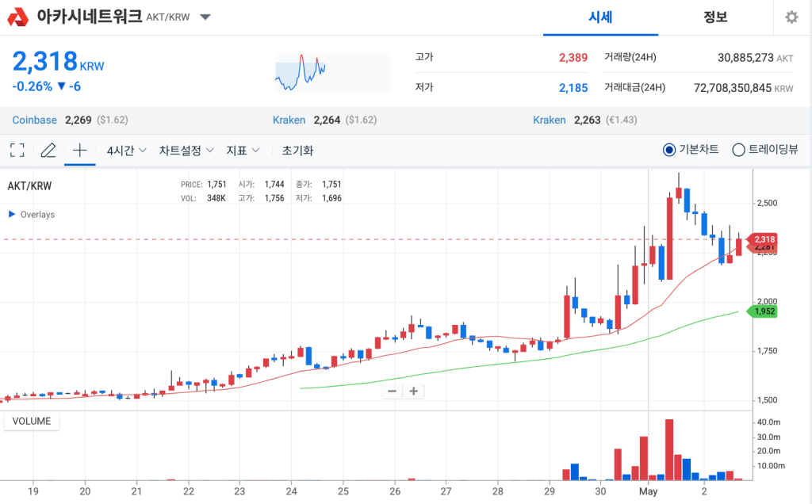Click the VOLUME panel label

click(x=32, y=422)
